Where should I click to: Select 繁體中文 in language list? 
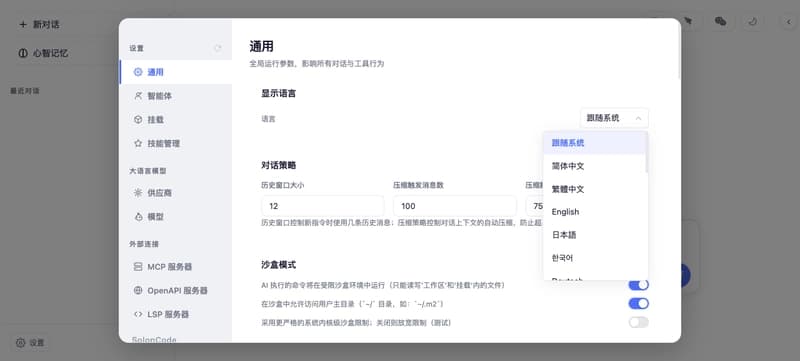click(x=594, y=189)
